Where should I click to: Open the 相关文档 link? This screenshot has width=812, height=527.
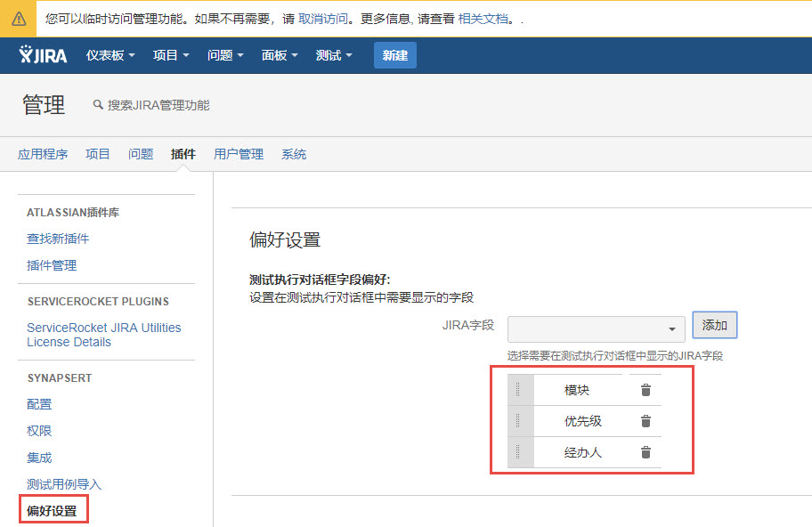pyautogui.click(x=483, y=20)
